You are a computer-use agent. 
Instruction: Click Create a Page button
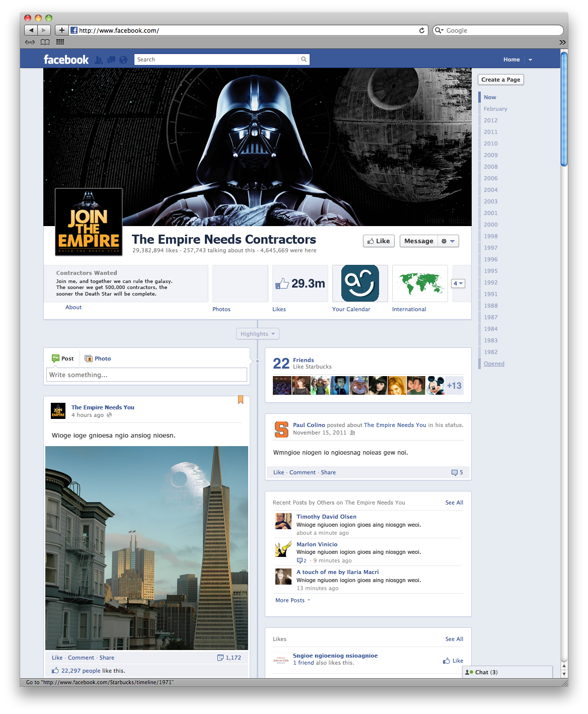501,80
